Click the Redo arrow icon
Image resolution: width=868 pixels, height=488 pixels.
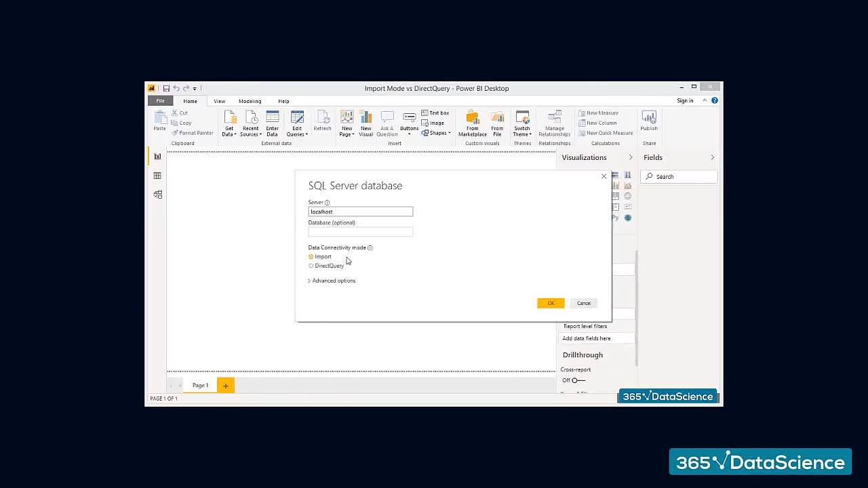click(186, 88)
